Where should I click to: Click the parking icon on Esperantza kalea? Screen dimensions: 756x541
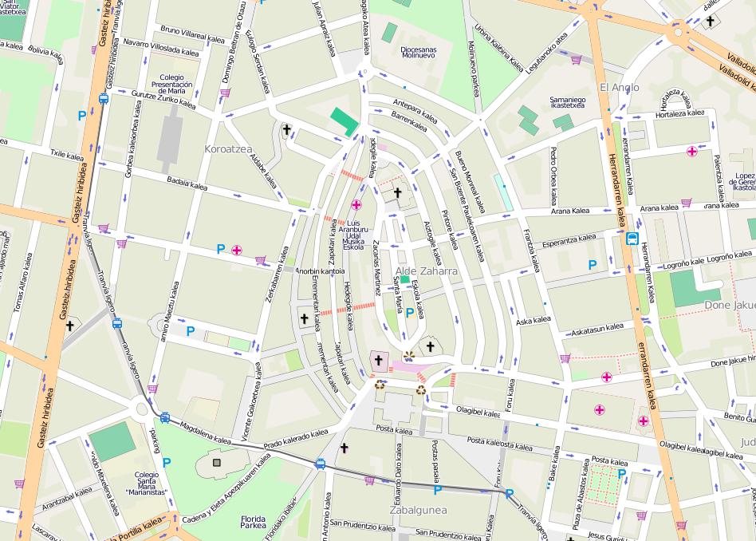point(592,264)
